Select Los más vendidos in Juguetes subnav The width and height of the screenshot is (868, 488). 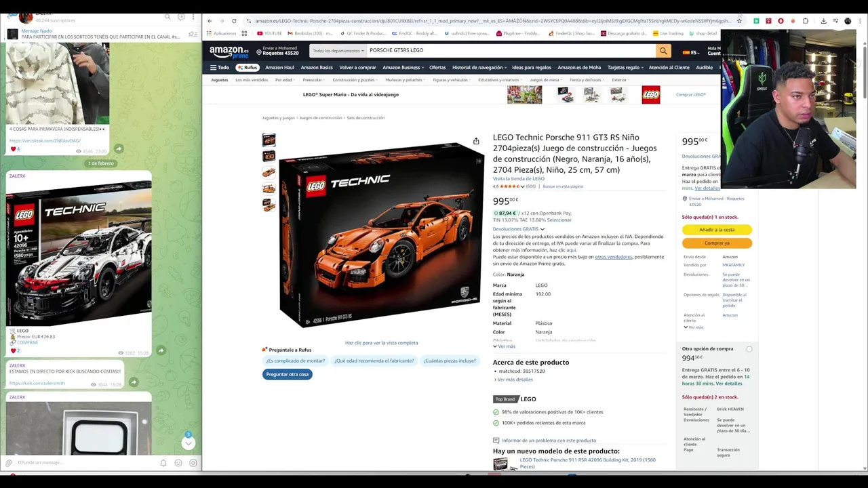[252, 80]
